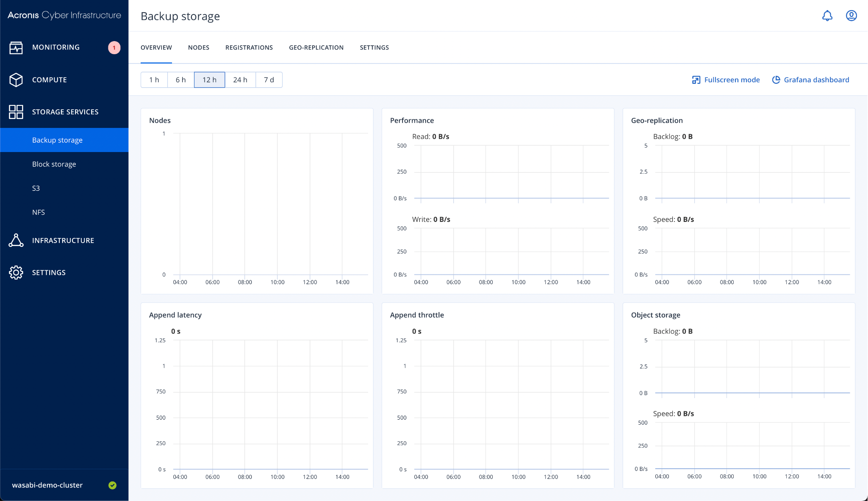868x501 pixels.
Task: Go to Block storage in sidebar
Action: point(54,164)
